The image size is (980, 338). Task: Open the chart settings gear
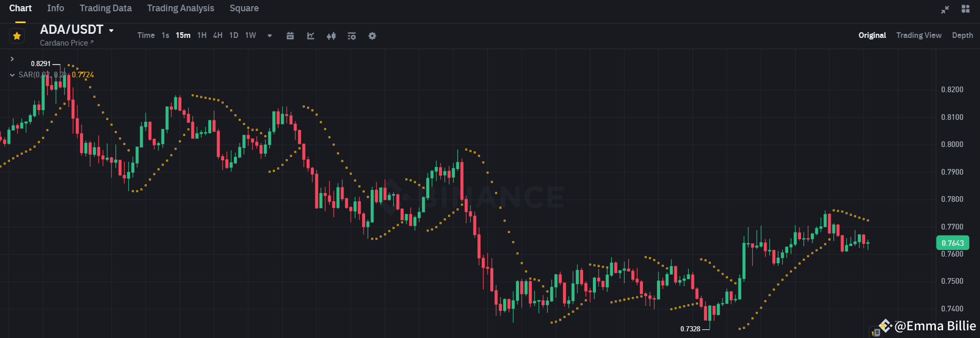click(372, 36)
